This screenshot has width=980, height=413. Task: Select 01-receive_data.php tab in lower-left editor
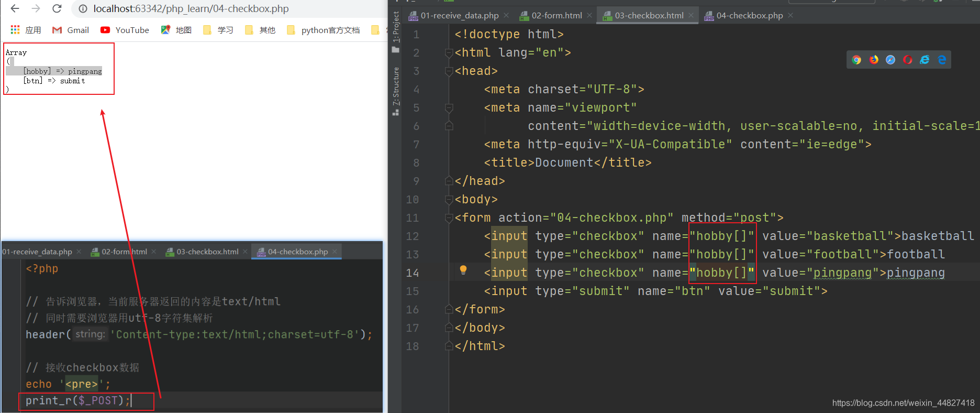(37, 252)
